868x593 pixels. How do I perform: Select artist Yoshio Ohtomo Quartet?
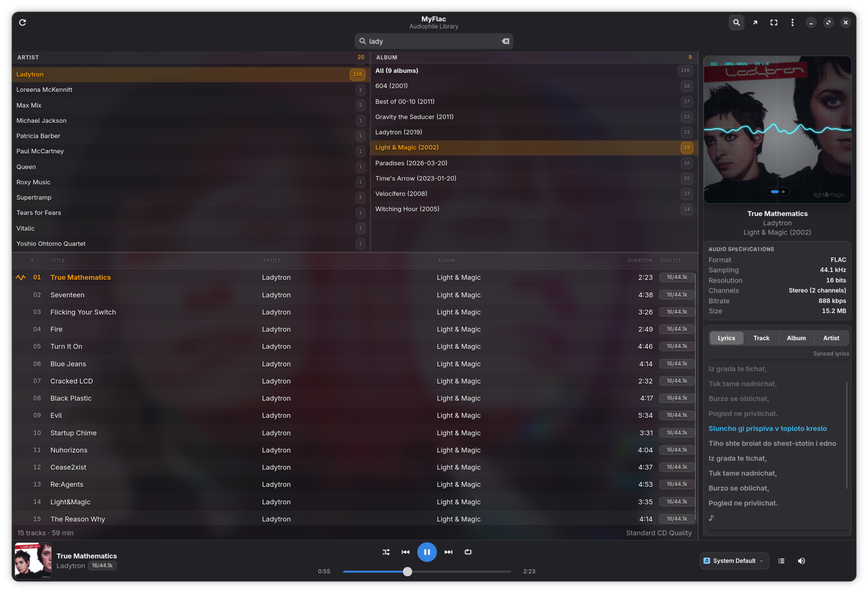point(191,244)
